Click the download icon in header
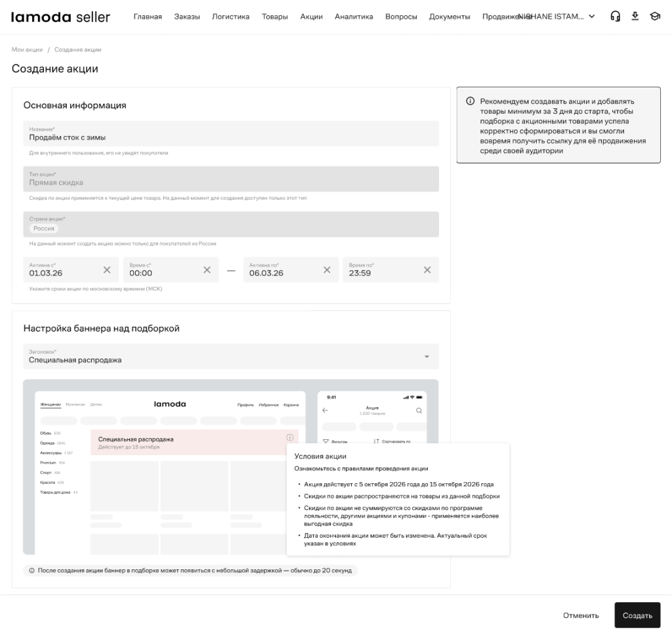Viewport: 672px width, 635px height. [635, 16]
